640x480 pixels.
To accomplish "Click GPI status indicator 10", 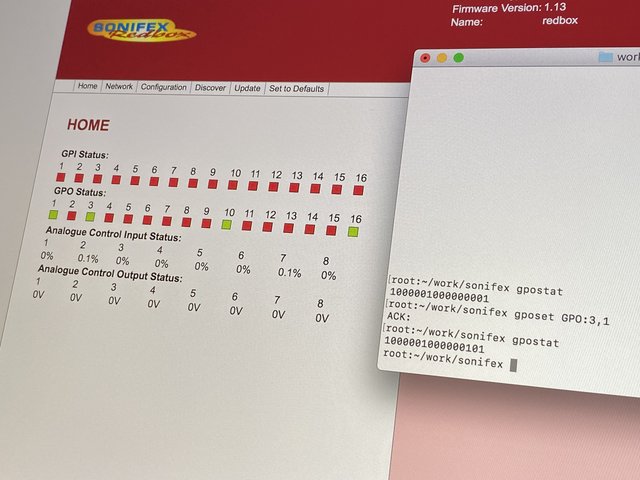I will (x=233, y=185).
